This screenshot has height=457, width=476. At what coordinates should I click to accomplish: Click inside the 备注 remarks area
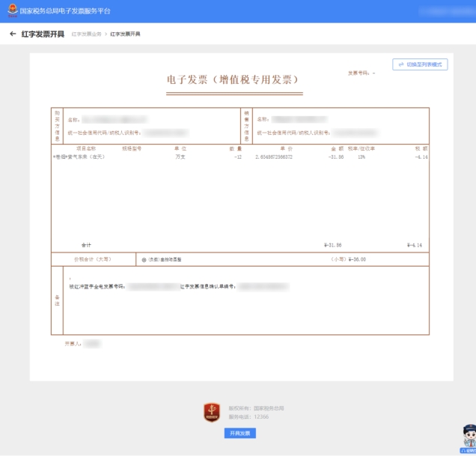(x=245, y=307)
